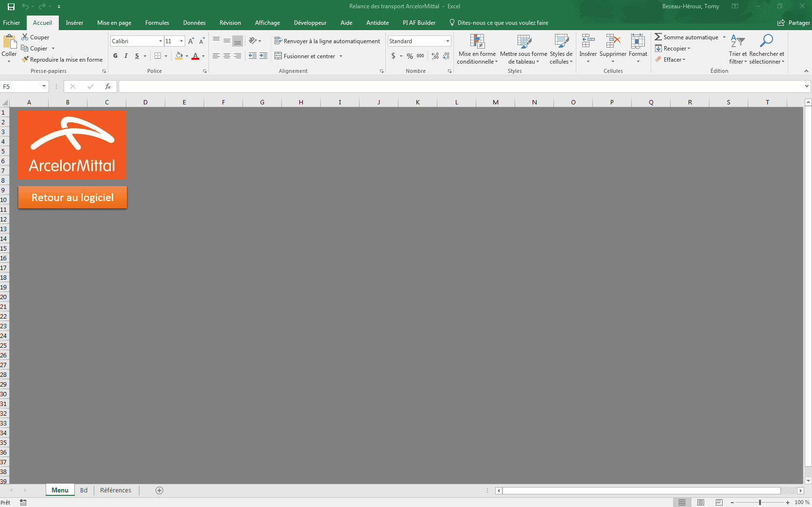This screenshot has height=507, width=812.
Task: Click the Fusionner et centrer button
Action: [305, 56]
